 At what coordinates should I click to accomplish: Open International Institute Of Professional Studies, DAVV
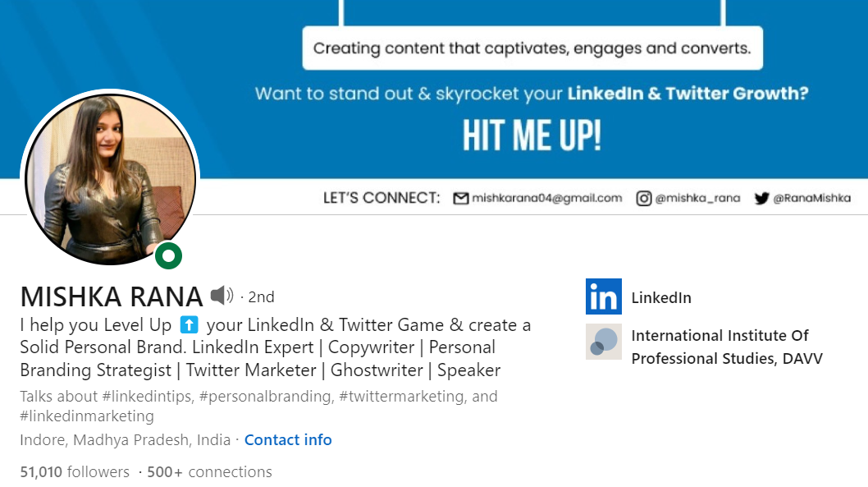(x=727, y=347)
